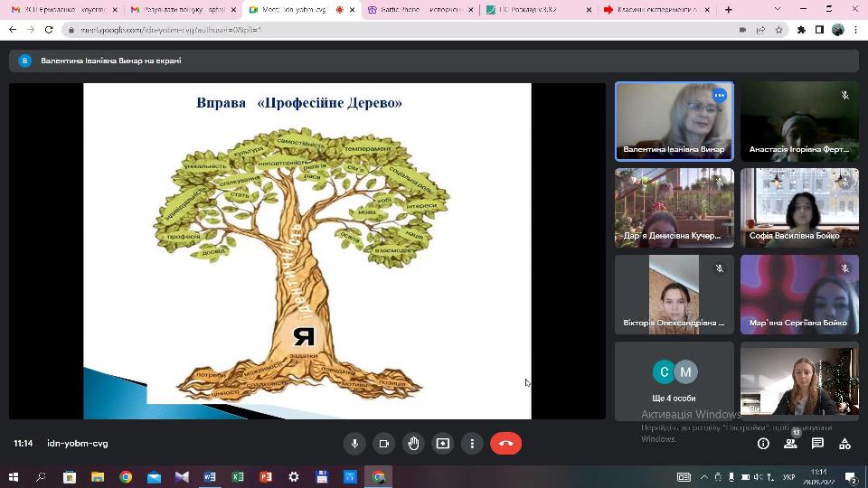Open the tab search chevron

[x=778, y=9]
